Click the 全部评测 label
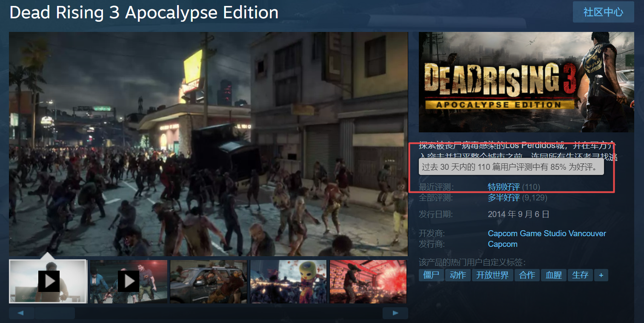This screenshot has width=644, height=323. point(436,197)
